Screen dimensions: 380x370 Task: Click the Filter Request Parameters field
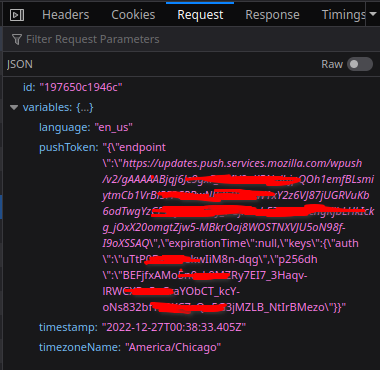(190, 39)
